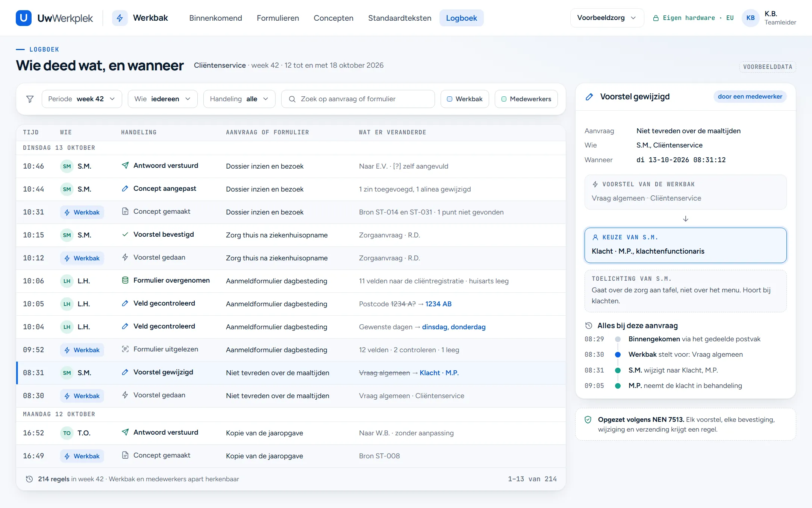Click the filter funnel icon
Screen dimensions: 812x508
pos(30,99)
